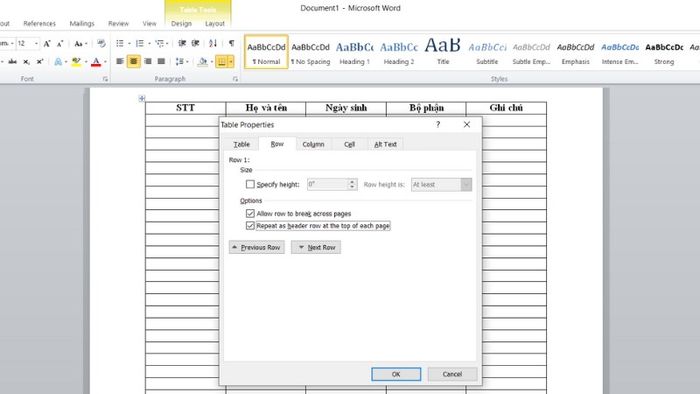Justify paragraph text

tap(161, 61)
